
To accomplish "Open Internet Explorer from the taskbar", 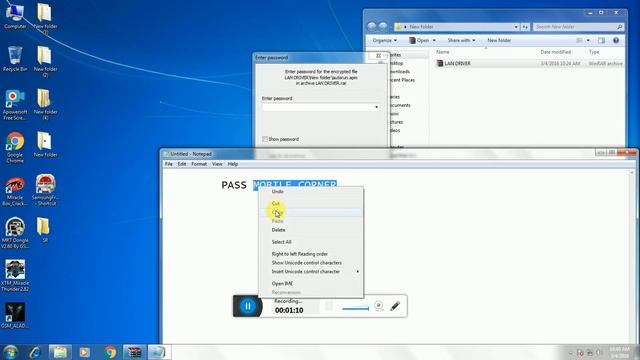I will click(x=35, y=352).
